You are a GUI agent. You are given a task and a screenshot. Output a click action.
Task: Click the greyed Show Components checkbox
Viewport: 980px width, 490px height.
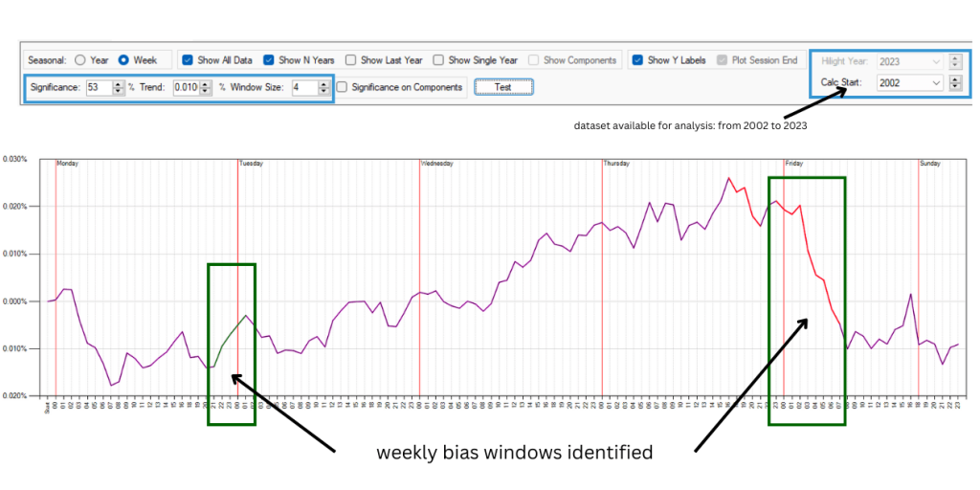pos(534,60)
